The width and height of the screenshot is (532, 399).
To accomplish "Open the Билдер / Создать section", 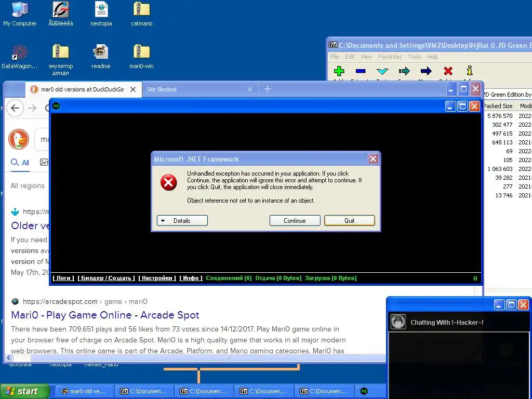I will point(106,278).
